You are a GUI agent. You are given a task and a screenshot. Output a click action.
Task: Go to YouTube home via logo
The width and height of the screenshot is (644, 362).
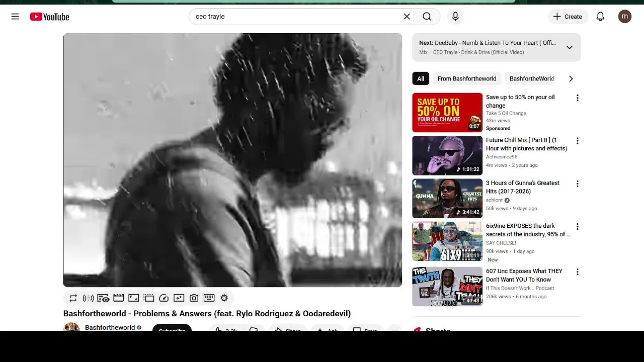[49, 17]
